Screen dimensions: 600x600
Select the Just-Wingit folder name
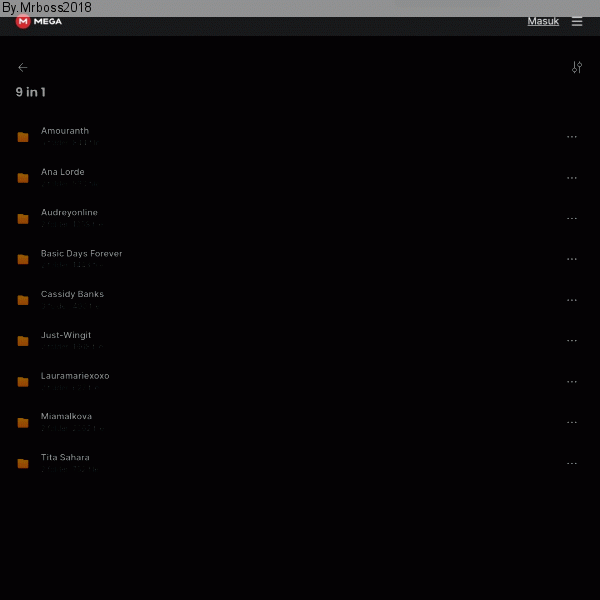point(66,335)
